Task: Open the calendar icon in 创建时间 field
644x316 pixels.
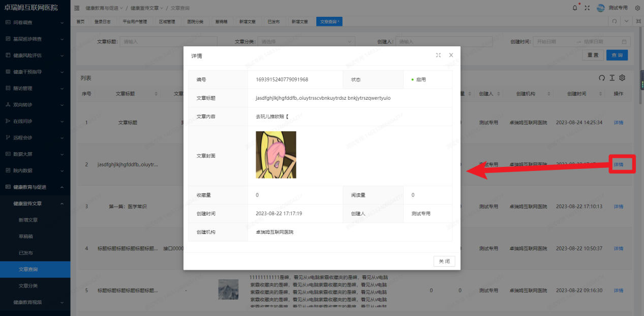Action: point(626,41)
